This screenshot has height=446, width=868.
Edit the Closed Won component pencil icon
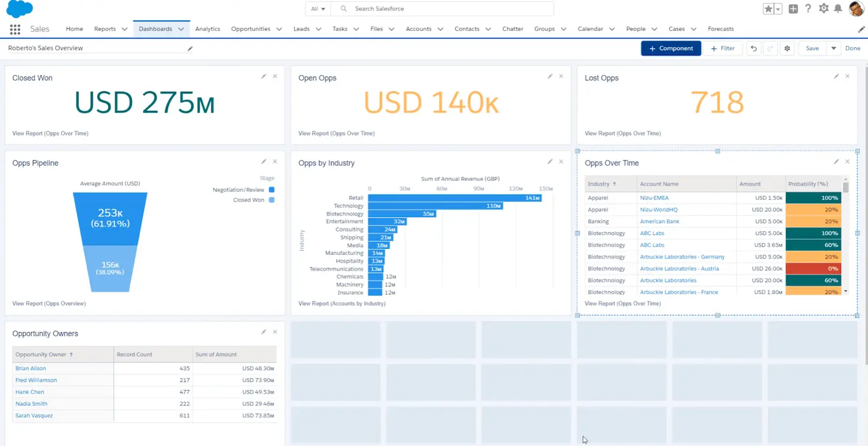click(263, 77)
